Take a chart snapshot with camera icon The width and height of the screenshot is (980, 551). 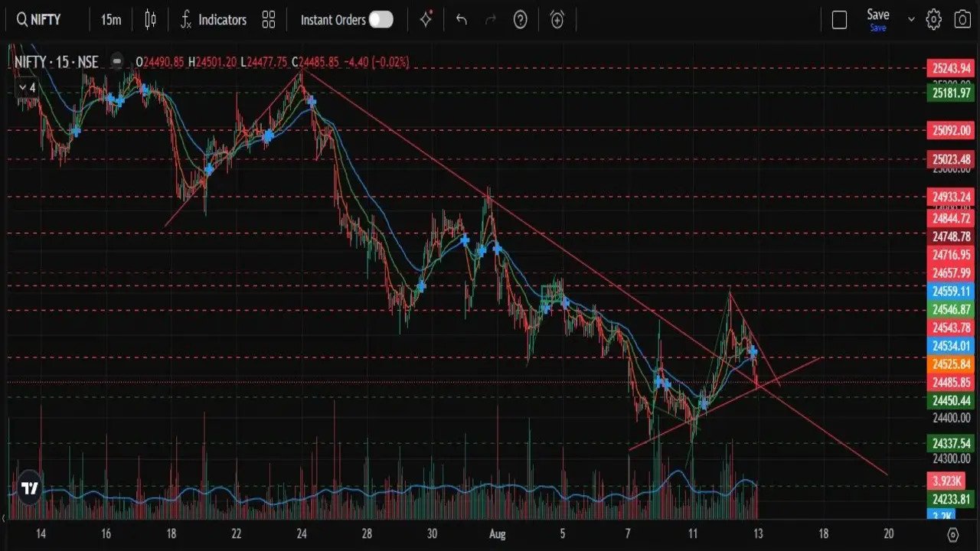point(962,20)
